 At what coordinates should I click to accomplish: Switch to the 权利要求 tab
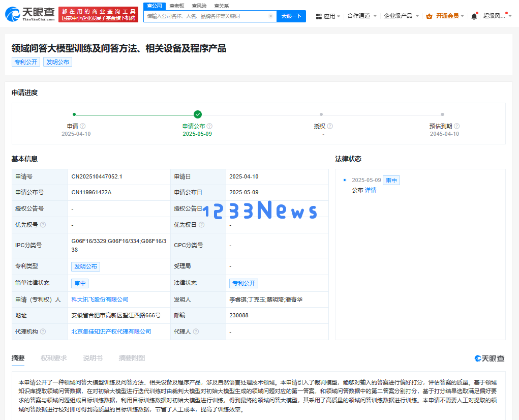coord(53,358)
